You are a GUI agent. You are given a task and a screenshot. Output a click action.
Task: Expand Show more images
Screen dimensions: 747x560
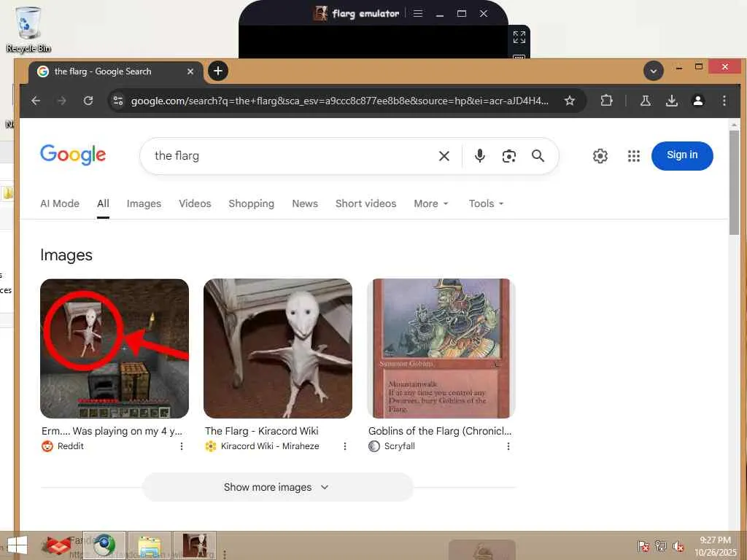coord(278,487)
